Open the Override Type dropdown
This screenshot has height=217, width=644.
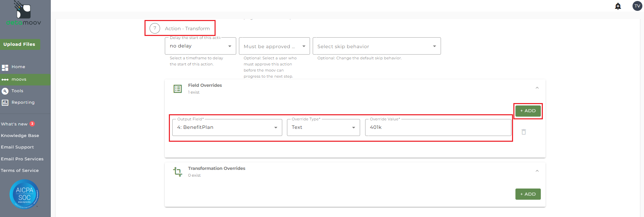pyautogui.click(x=323, y=127)
